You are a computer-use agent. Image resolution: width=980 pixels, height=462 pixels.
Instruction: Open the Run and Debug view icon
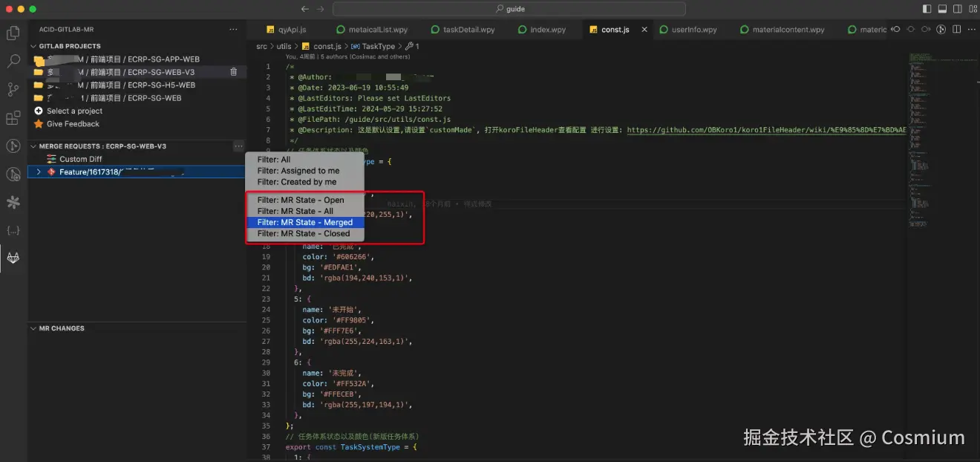[13, 175]
